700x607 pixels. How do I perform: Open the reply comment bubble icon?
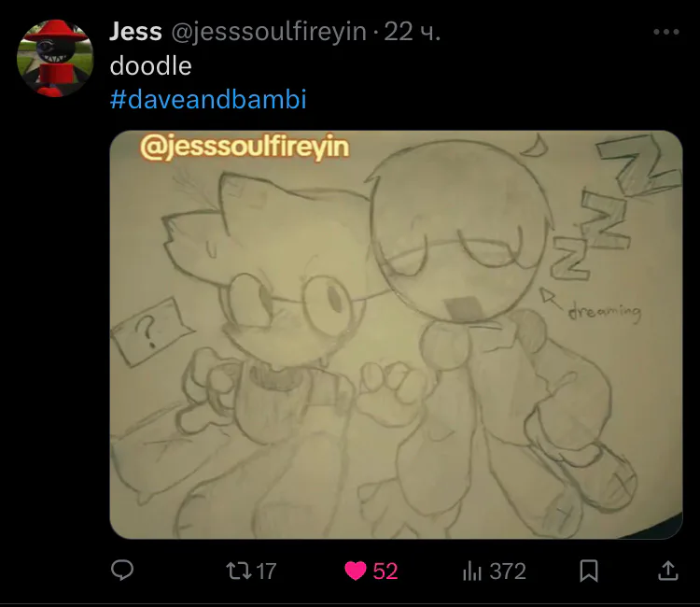122,571
